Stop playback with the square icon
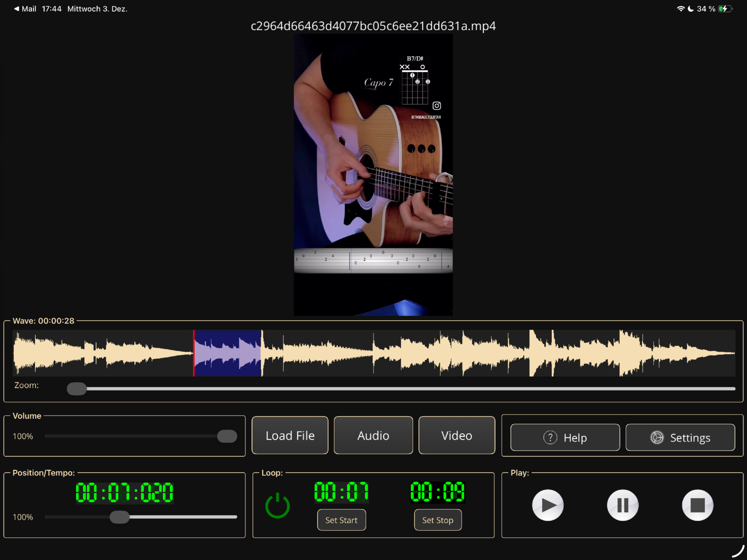 (697, 505)
